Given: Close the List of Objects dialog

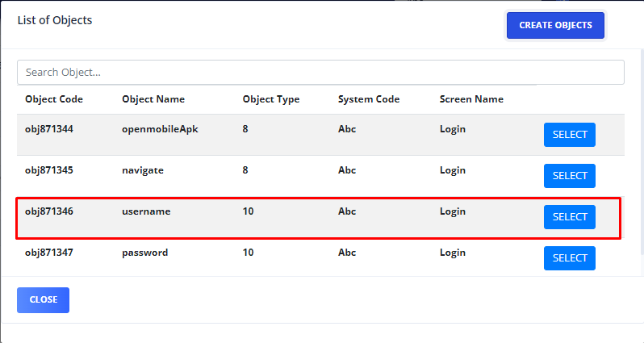Looking at the screenshot, I should (43, 300).
